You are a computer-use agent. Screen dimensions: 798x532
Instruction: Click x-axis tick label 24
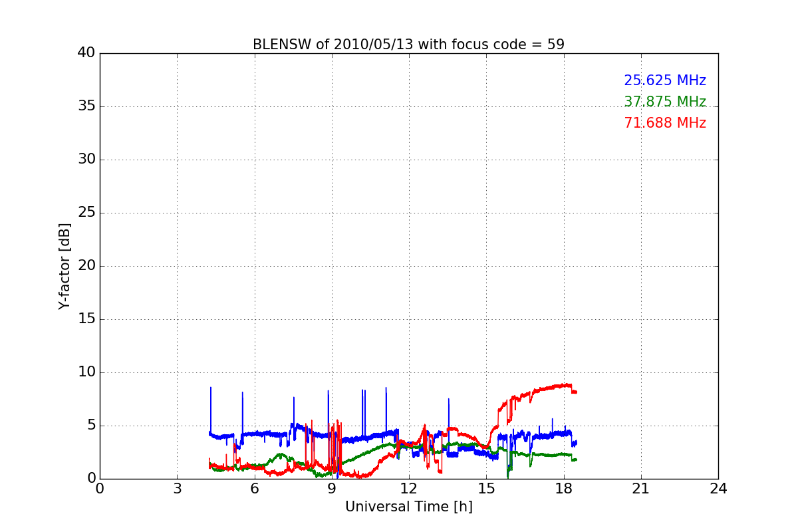[718, 489]
